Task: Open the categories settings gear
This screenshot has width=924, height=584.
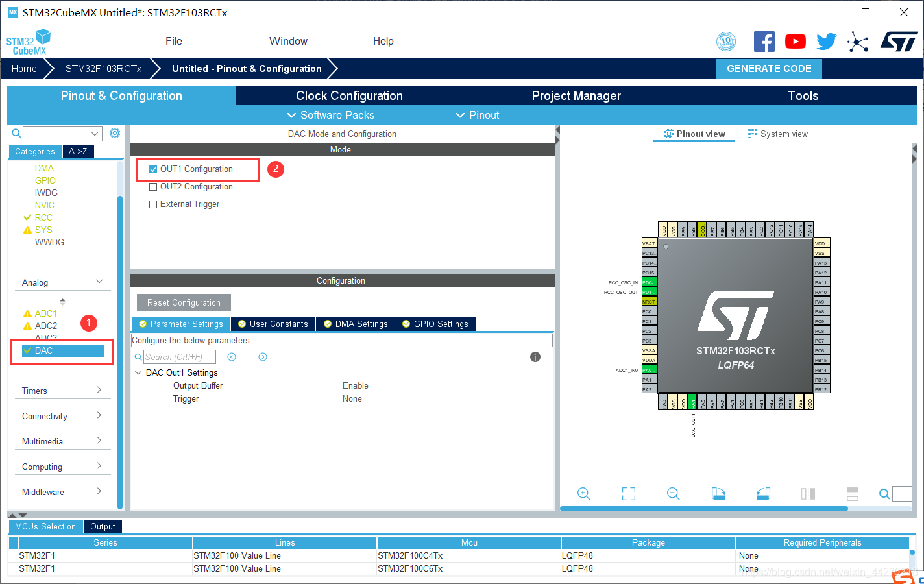Action: pos(115,133)
